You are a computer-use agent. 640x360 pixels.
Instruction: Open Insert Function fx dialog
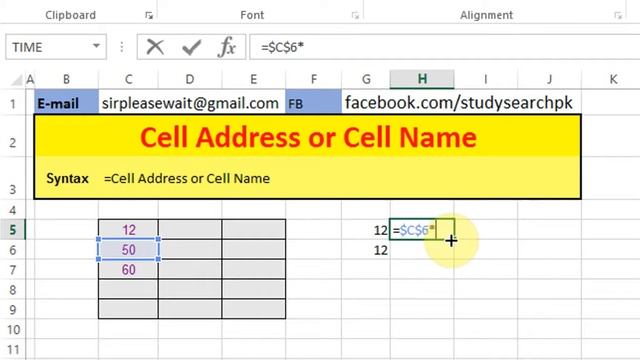tap(227, 47)
